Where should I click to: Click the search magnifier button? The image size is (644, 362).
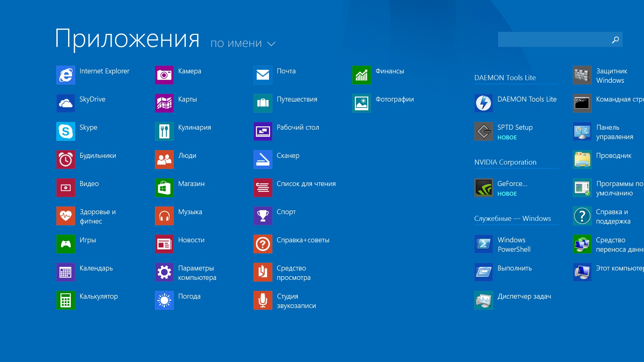click(x=615, y=40)
